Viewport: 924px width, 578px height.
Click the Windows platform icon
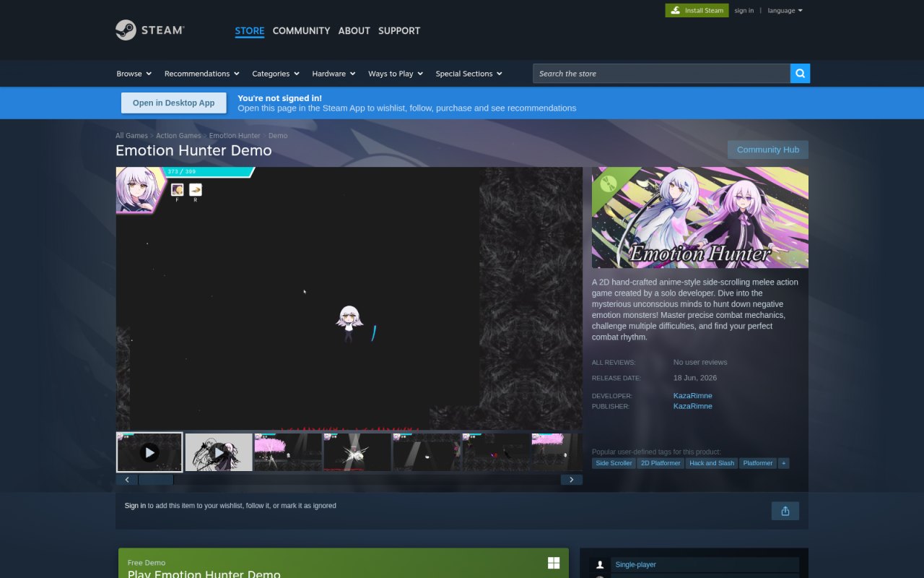click(x=554, y=563)
